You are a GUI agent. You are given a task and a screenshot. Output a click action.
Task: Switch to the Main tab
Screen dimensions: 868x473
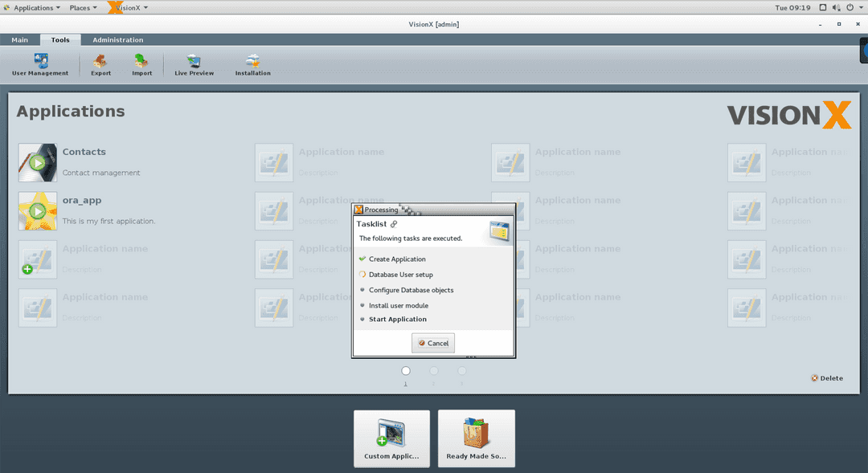click(x=19, y=39)
